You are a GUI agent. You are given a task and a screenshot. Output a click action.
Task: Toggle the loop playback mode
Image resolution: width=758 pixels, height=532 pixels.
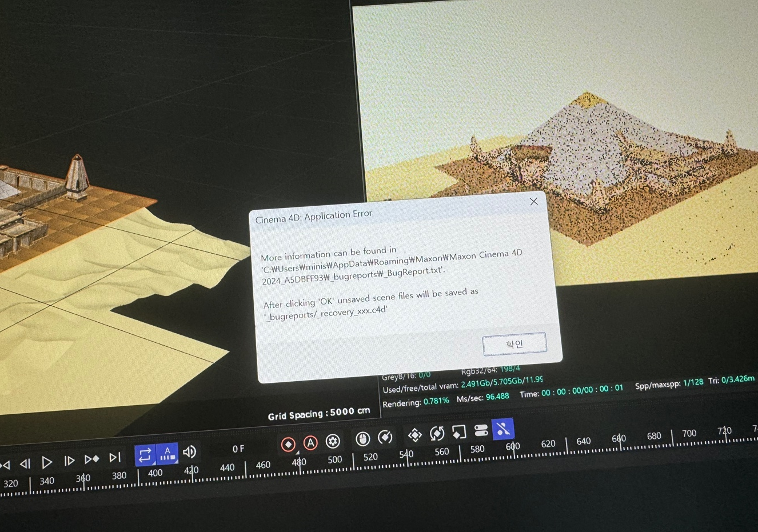[145, 455]
